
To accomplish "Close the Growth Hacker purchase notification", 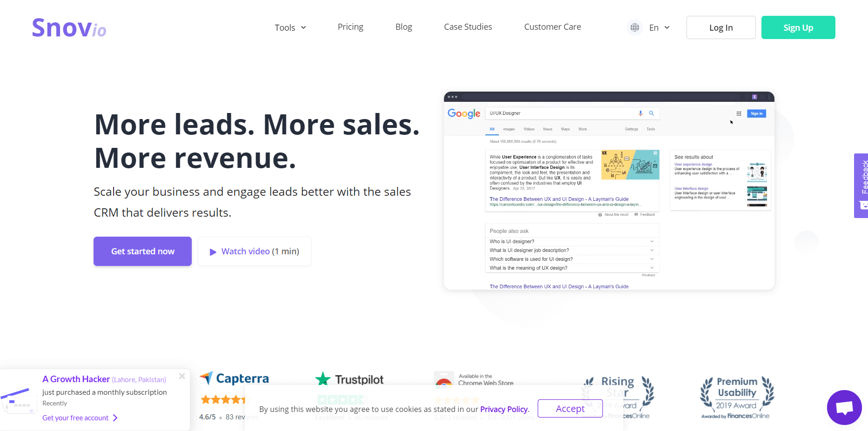I will click(182, 376).
